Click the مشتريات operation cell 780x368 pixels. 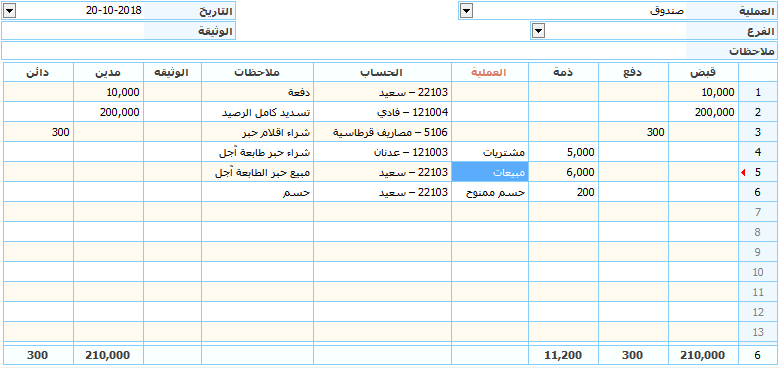tap(490, 152)
